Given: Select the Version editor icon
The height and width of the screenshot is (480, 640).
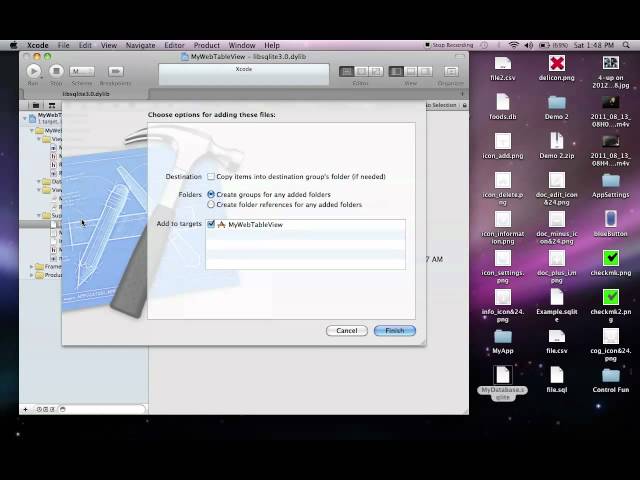Looking at the screenshot, I should [376, 71].
